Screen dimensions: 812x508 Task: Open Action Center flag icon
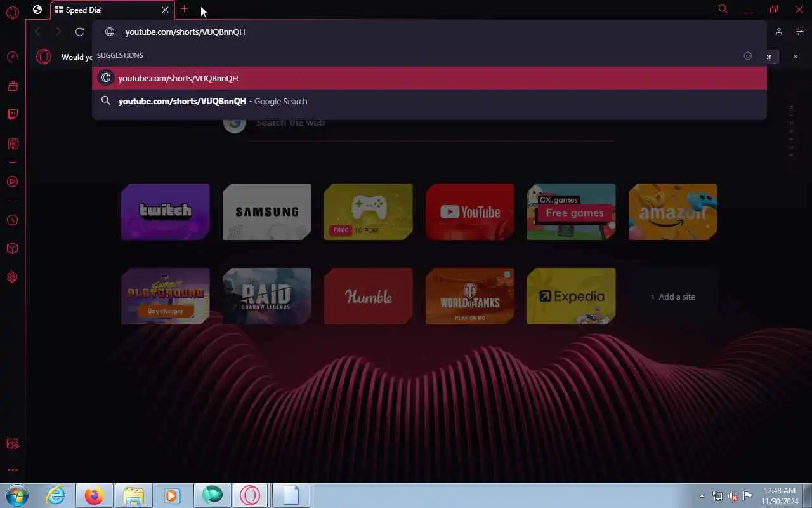[x=748, y=496]
